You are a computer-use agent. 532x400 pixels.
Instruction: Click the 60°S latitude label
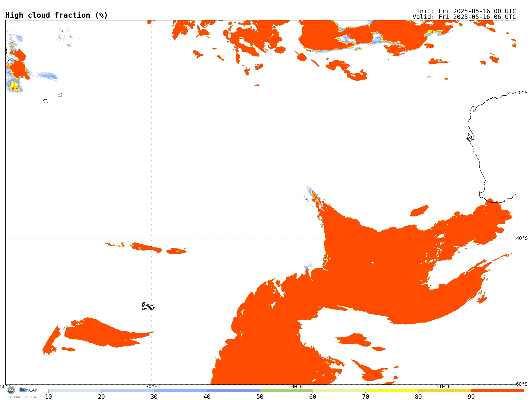coord(522,384)
